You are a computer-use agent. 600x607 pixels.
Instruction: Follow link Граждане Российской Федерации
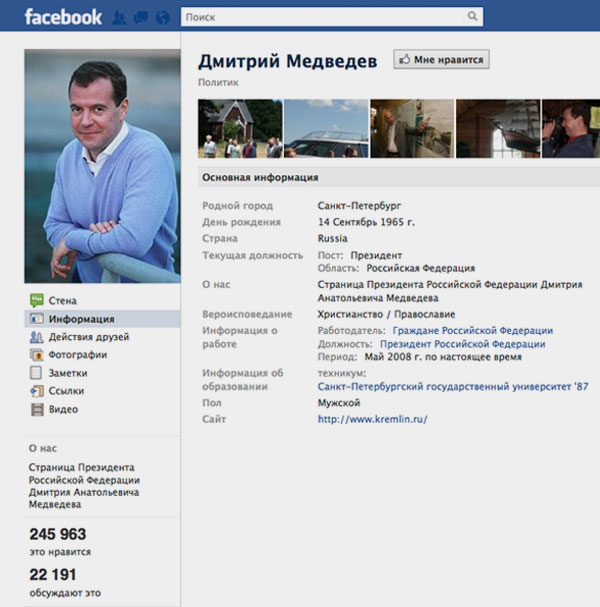pyautogui.click(x=473, y=331)
